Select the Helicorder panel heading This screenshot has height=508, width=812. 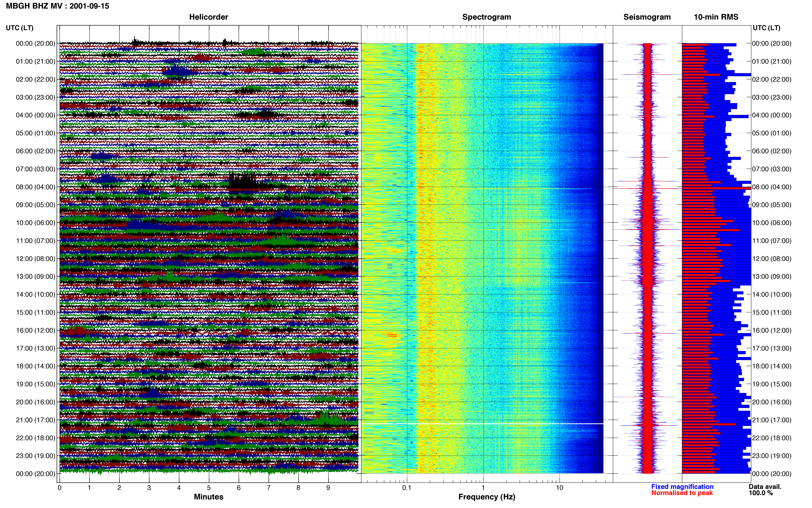(x=209, y=17)
